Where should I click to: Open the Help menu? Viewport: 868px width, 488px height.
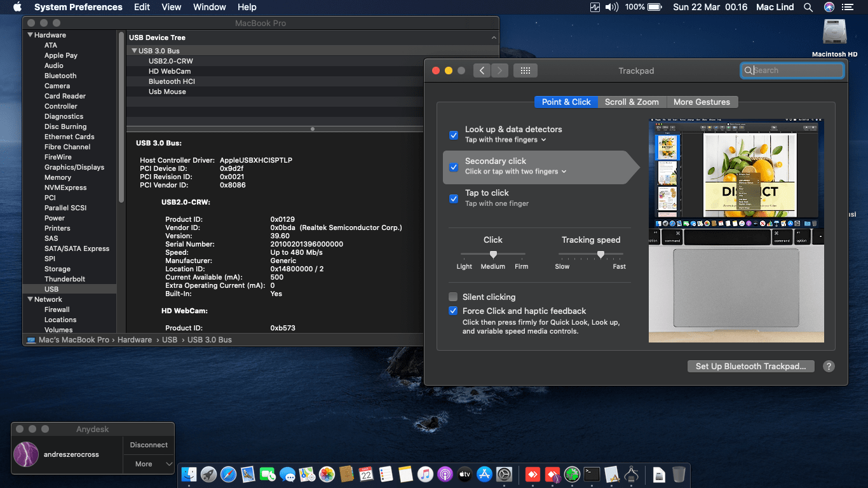click(247, 7)
